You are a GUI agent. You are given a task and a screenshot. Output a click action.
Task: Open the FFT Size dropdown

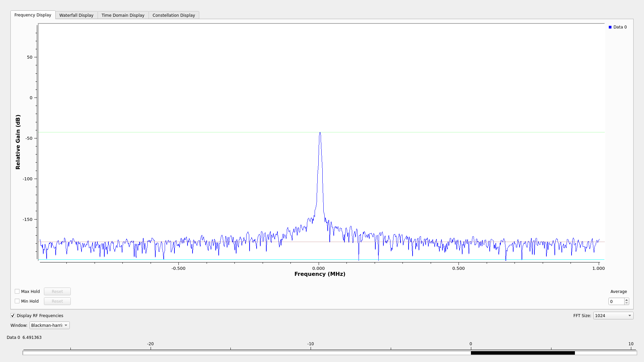613,315
